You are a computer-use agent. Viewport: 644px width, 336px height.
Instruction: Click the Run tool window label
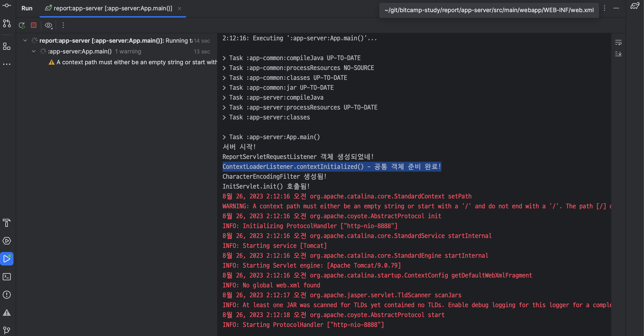[x=27, y=9]
